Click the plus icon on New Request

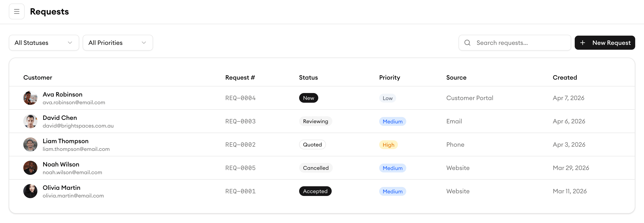click(x=583, y=43)
